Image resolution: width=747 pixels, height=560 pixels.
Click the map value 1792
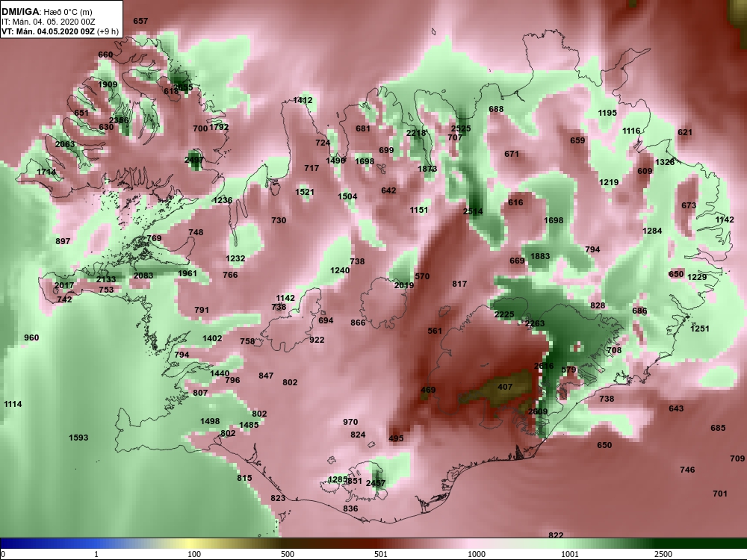tap(219, 127)
